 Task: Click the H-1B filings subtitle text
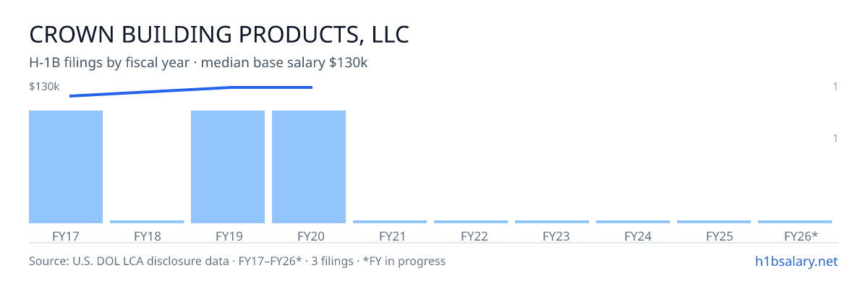click(199, 63)
